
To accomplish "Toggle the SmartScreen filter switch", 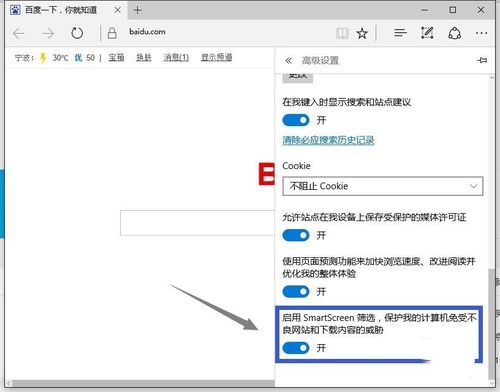I will point(296,348).
